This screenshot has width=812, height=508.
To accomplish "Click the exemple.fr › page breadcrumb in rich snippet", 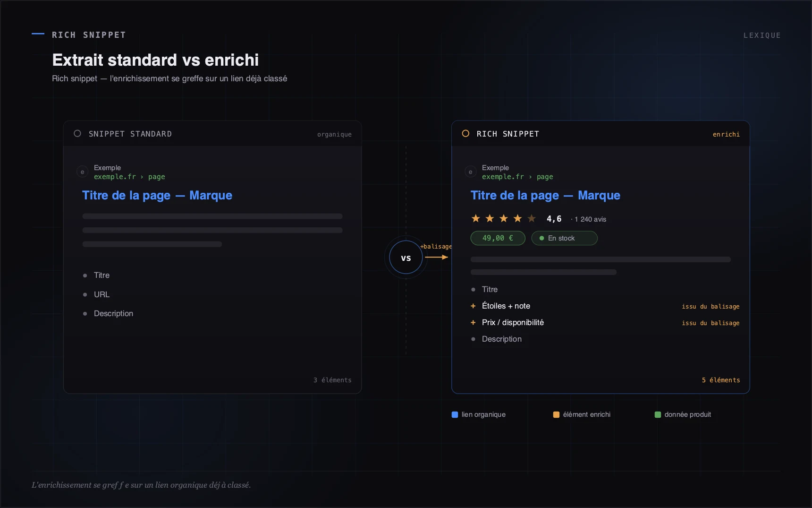I will coord(517,177).
